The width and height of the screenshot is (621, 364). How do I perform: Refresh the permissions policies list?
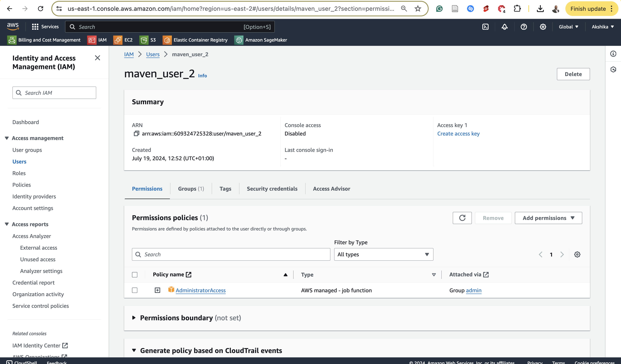(462, 218)
